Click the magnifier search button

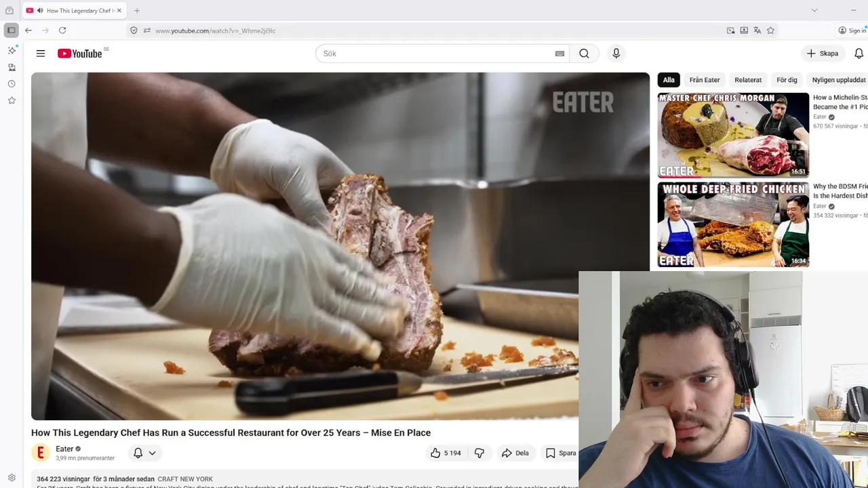pyautogui.click(x=584, y=54)
